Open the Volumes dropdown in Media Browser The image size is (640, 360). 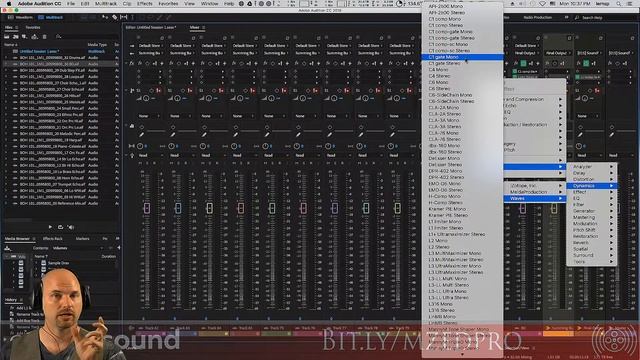tap(78, 248)
